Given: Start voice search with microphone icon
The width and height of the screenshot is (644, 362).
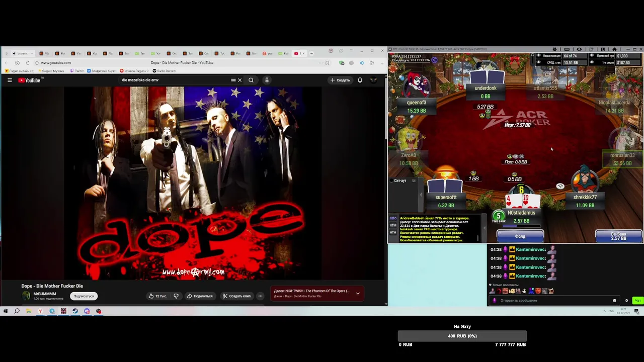Looking at the screenshot, I should [x=267, y=80].
